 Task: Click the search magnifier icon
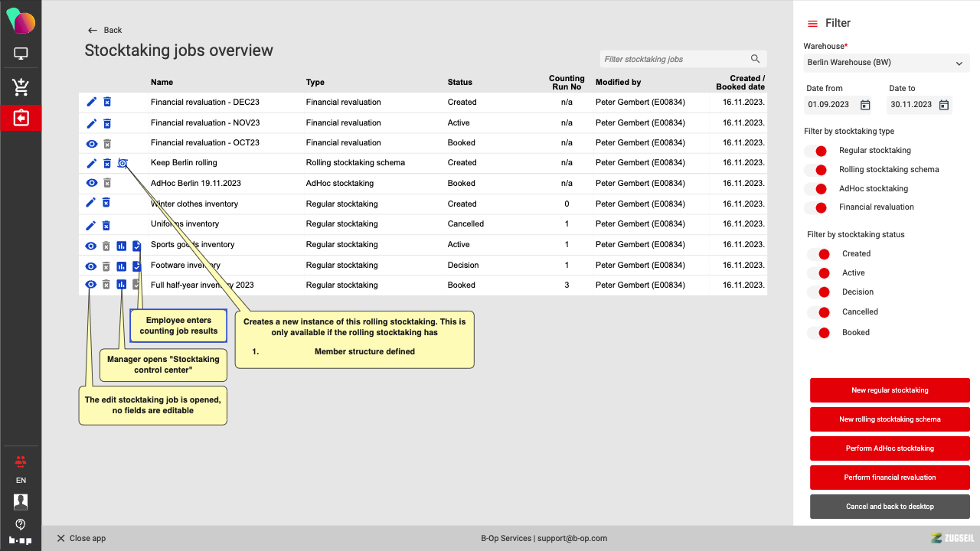(755, 59)
